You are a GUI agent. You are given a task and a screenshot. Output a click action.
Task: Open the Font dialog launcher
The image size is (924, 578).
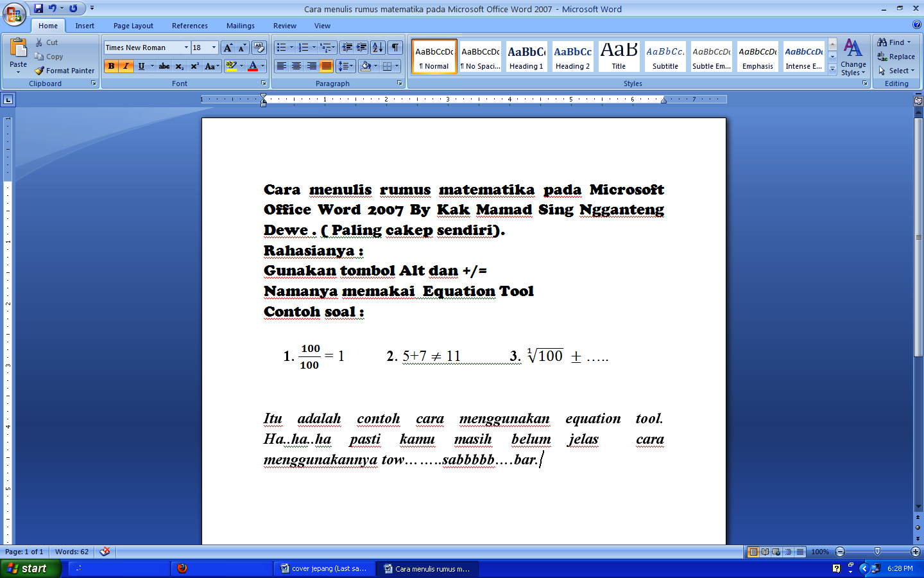[263, 83]
